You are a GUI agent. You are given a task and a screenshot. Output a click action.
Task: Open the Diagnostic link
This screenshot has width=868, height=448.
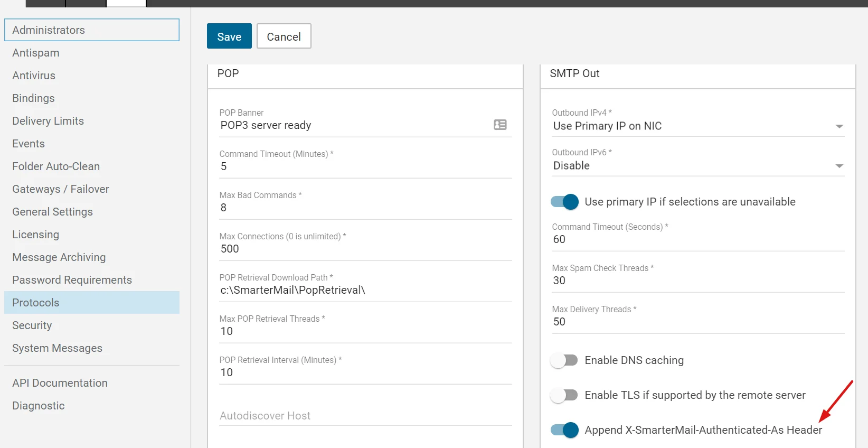click(92, 406)
